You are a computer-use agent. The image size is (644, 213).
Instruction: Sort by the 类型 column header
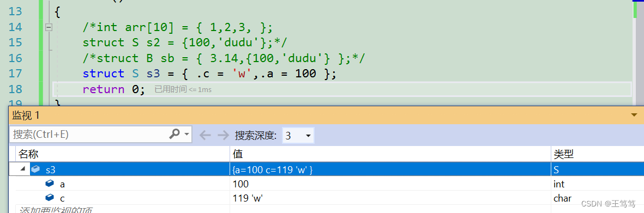coord(598,154)
